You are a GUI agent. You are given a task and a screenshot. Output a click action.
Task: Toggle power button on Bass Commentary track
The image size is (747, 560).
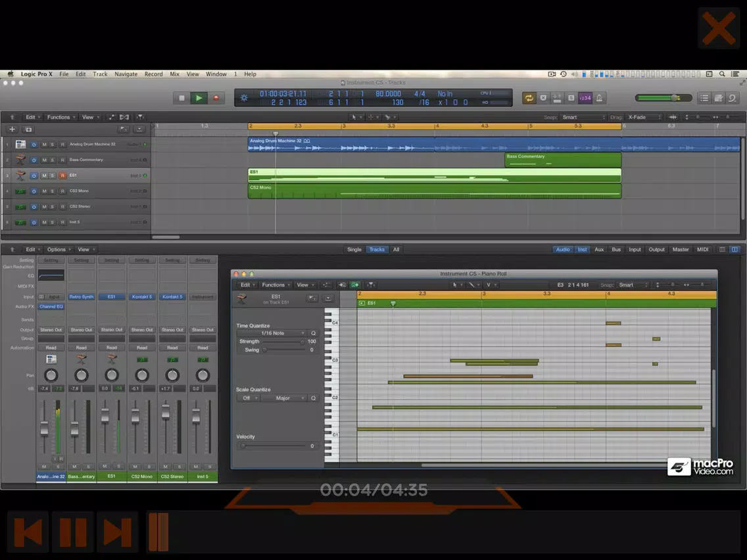click(x=34, y=160)
